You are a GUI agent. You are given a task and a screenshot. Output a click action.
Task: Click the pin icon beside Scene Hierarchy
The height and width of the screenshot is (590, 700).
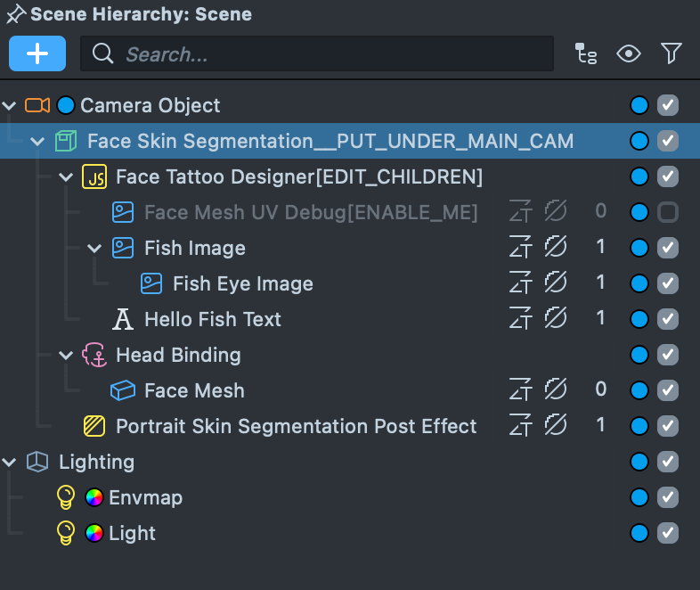15,14
